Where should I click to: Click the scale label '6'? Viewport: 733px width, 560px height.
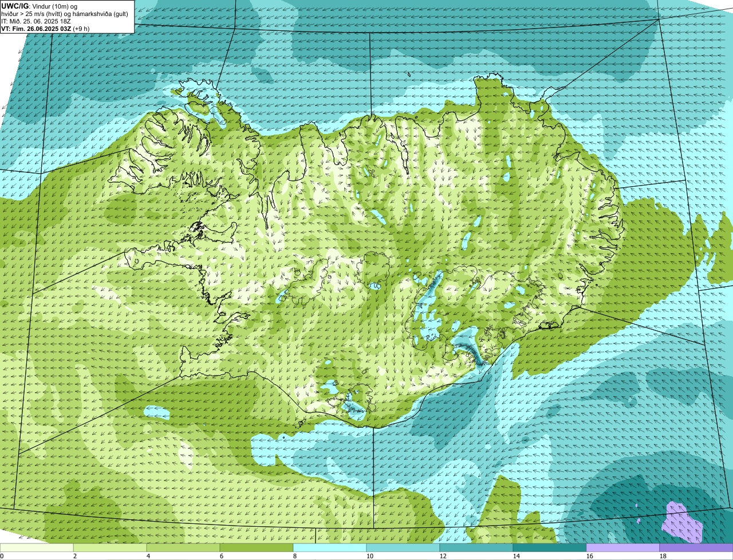coord(222,556)
